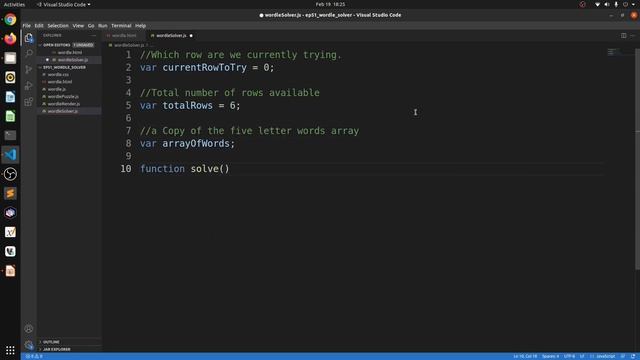
Task: Open the Run and Debug view
Action: pos(29,85)
